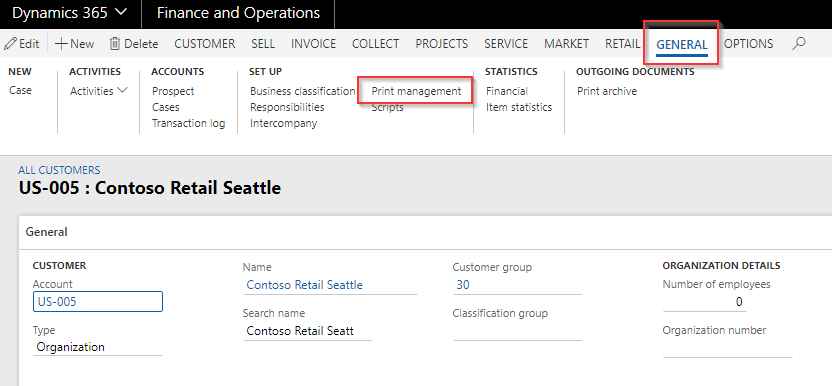Screen dimensions: 832x386
Task: Follow the Contoso Retail Seattle name link
Action: coord(305,285)
